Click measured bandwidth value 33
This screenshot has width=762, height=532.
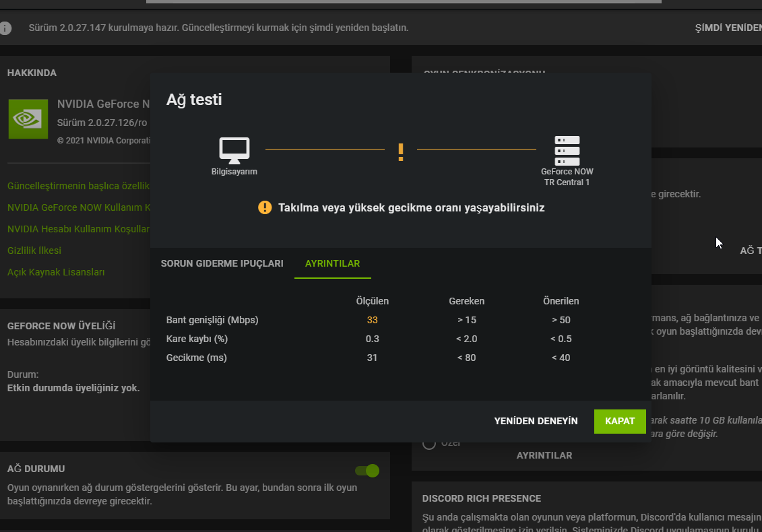click(373, 320)
